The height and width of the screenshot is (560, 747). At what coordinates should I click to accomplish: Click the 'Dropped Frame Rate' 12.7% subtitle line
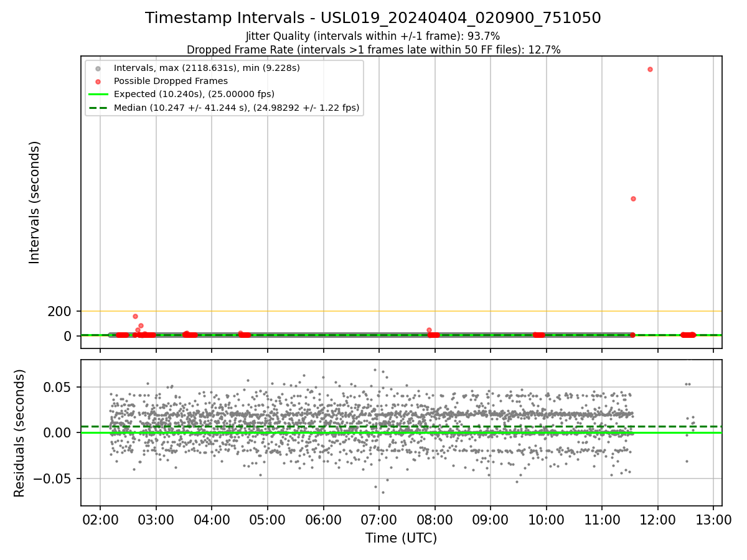click(x=374, y=50)
